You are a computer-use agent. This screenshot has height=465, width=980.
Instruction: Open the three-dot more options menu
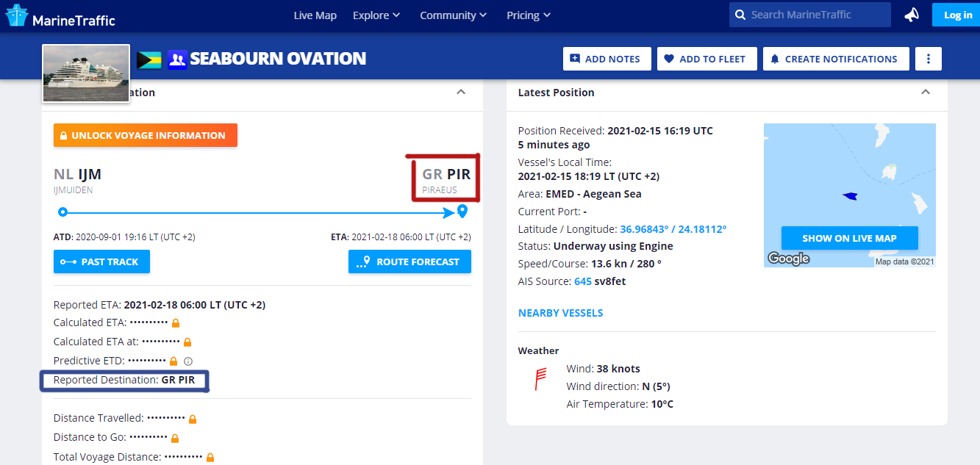point(929,59)
